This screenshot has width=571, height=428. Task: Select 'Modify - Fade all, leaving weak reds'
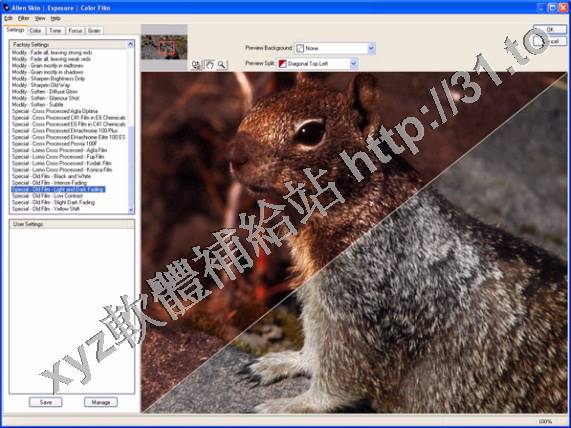pyautogui.click(x=51, y=59)
